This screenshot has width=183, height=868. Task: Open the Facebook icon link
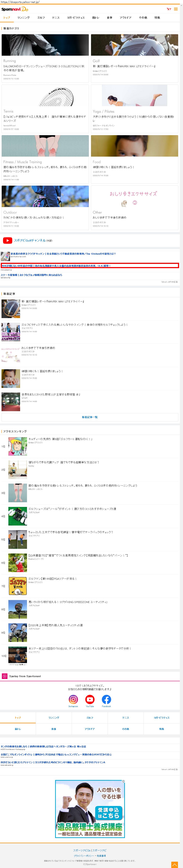point(106,699)
